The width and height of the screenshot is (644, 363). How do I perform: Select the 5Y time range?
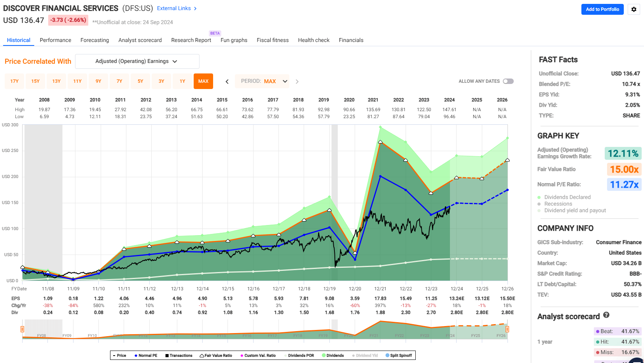140,81
